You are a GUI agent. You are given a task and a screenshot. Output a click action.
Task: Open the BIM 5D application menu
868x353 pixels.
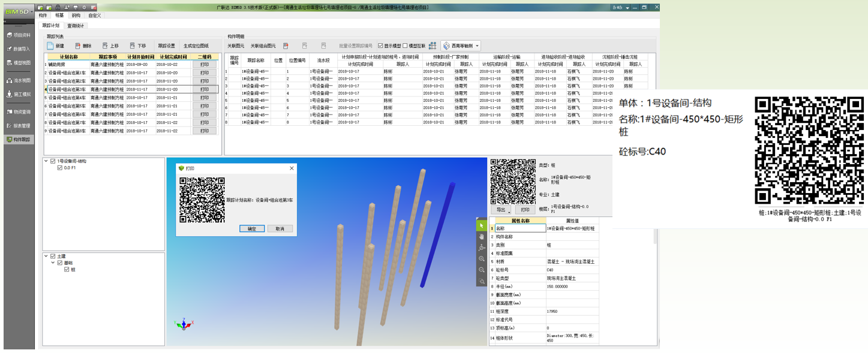point(18,11)
